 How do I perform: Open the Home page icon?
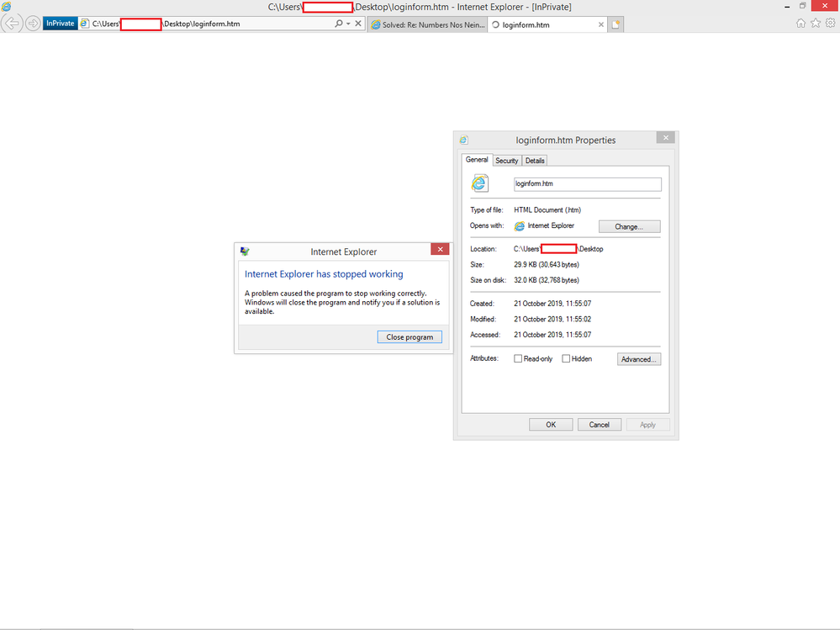[800, 24]
